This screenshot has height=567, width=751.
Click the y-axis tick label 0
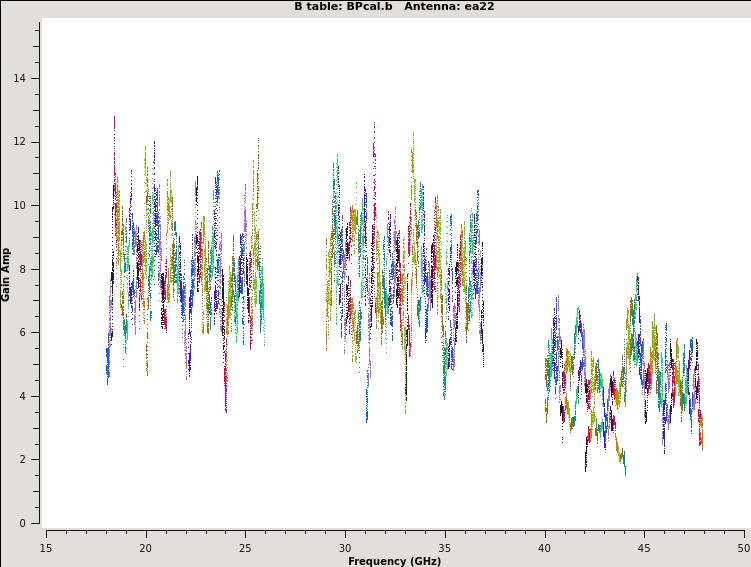click(x=23, y=523)
